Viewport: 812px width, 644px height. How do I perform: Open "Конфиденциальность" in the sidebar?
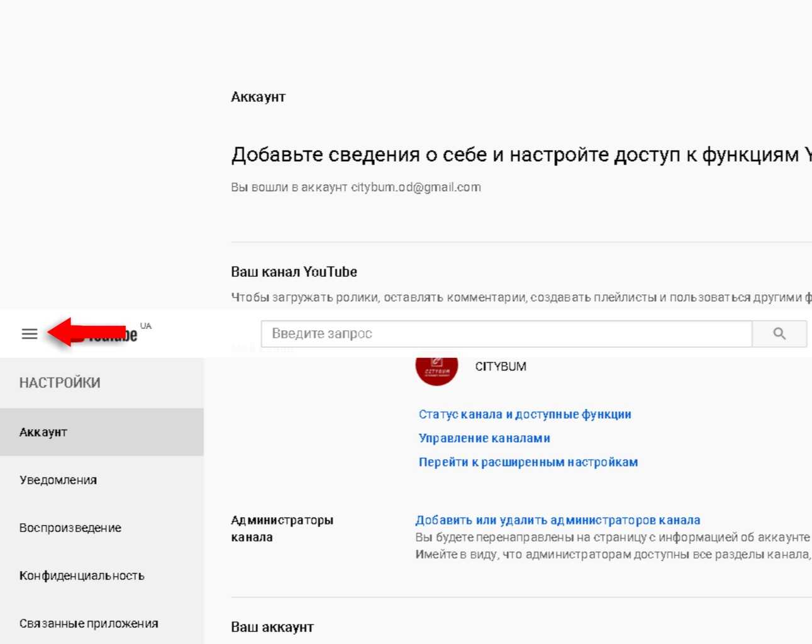[82, 575]
